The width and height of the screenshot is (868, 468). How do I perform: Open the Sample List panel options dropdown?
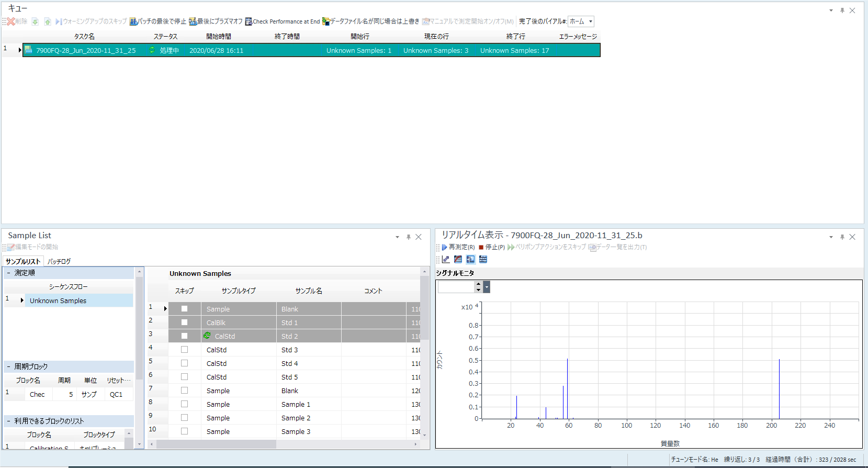397,237
